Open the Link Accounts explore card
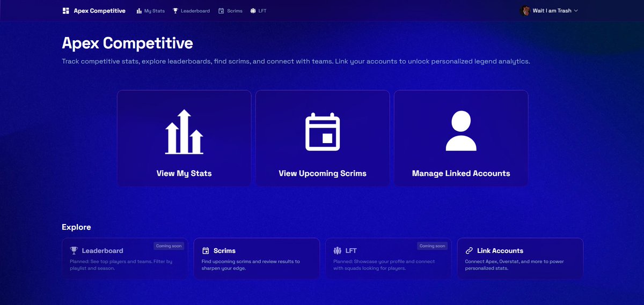The image size is (644, 305). point(520,258)
